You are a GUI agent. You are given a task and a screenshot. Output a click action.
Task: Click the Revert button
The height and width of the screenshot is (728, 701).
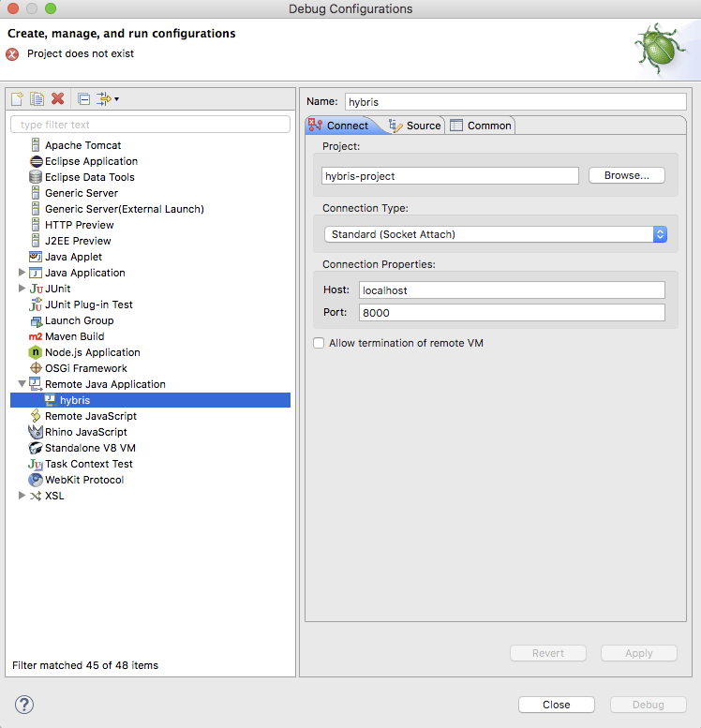(548, 653)
